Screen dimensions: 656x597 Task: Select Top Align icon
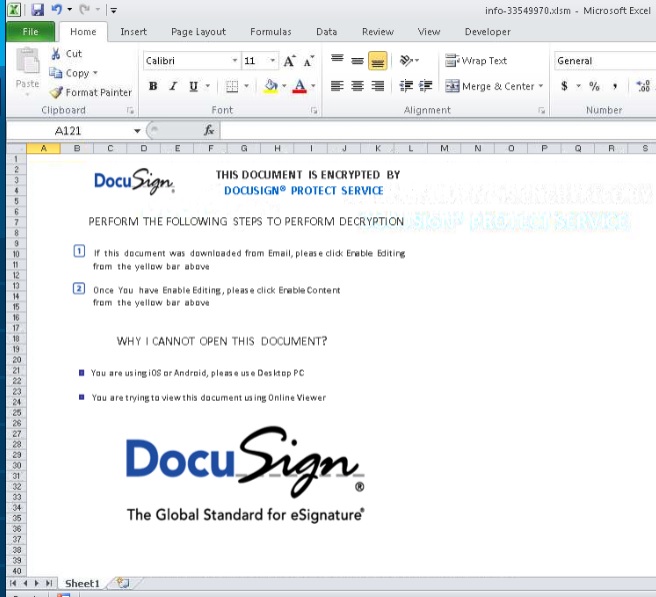coord(337,61)
